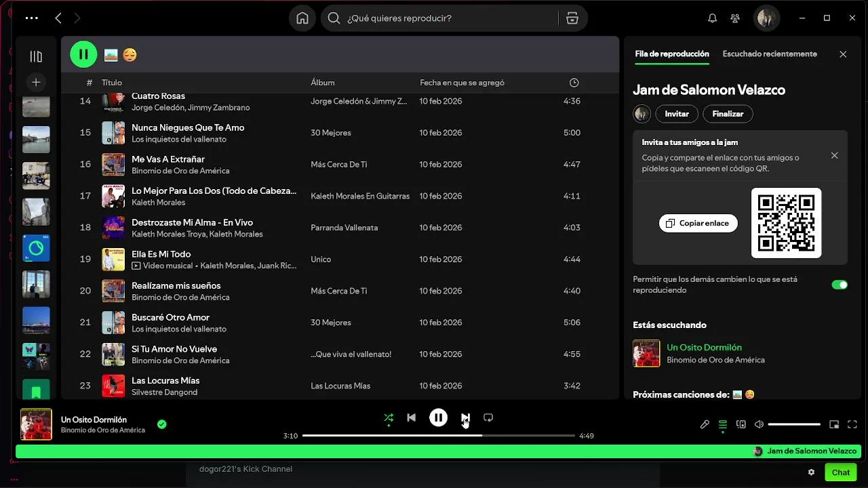
Task: Pause the current song in player bar
Action: coord(438,418)
